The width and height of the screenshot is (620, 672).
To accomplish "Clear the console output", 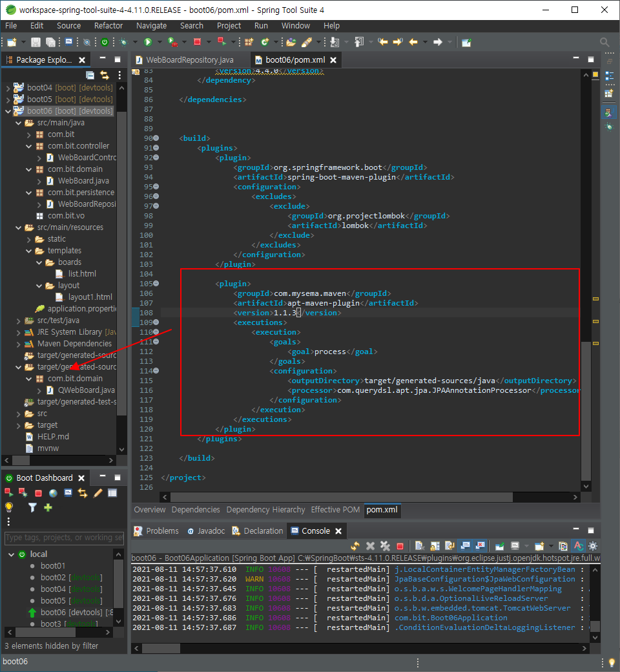I will coord(420,546).
